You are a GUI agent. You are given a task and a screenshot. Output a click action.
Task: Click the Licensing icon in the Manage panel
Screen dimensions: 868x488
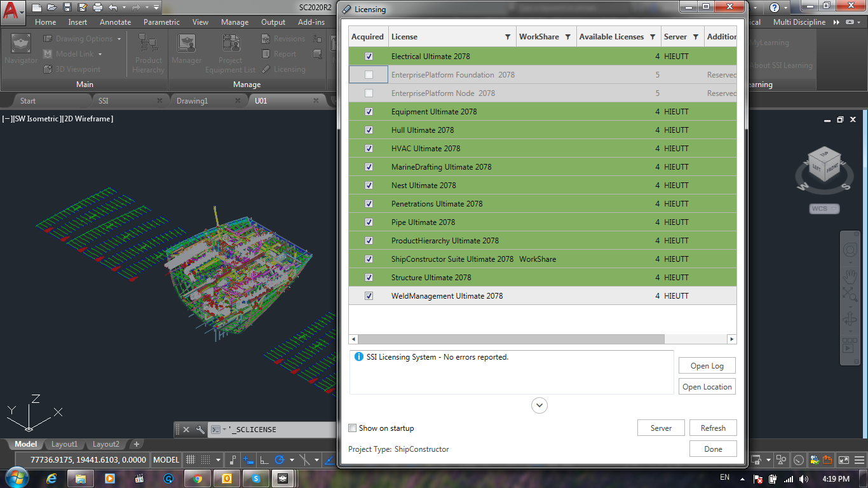click(266, 69)
